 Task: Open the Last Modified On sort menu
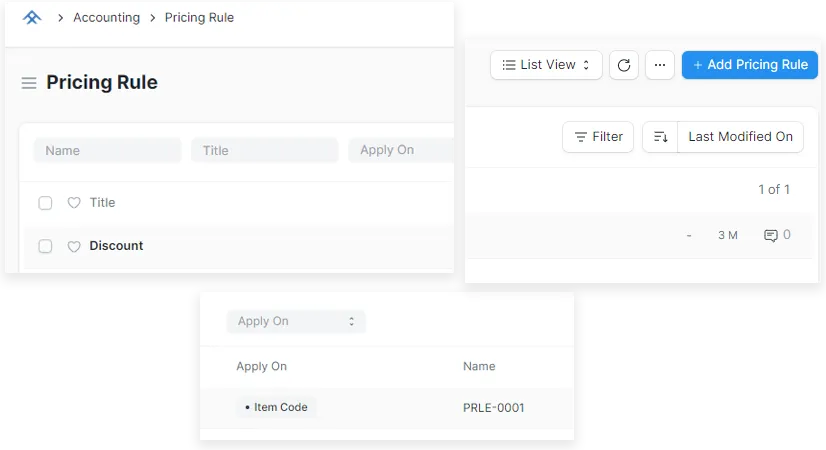[x=740, y=137]
